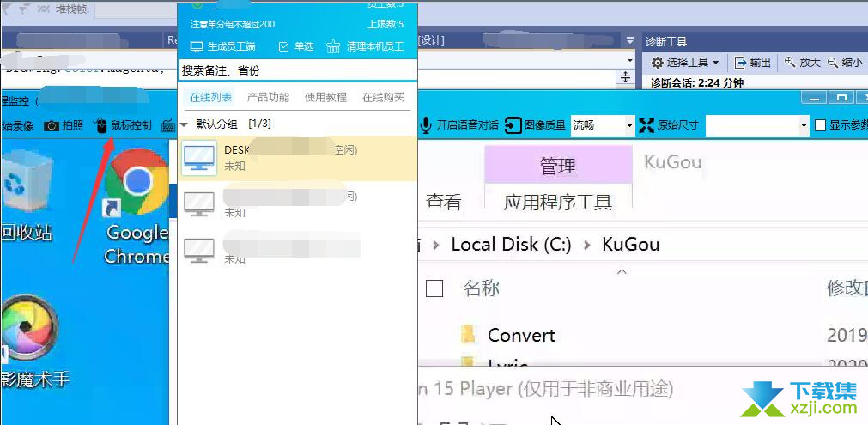Check the select-all box beside 名称
Screen dimensions: 868x425
point(434,288)
